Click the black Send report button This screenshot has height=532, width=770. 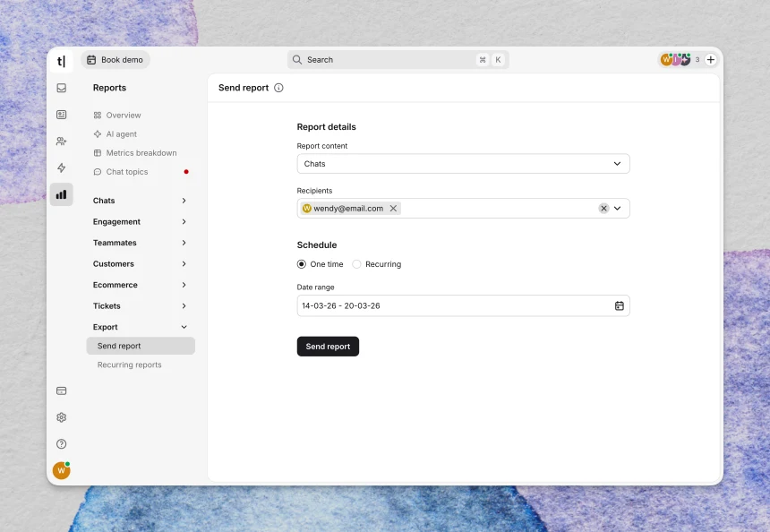[x=328, y=347]
